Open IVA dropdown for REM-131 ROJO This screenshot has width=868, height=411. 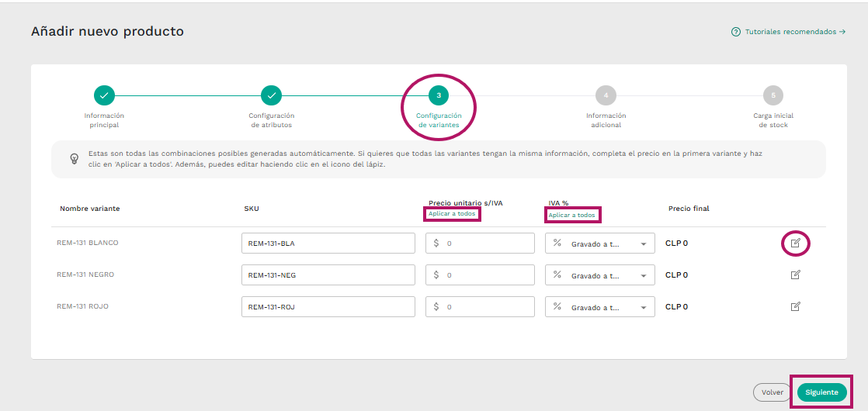click(x=600, y=306)
